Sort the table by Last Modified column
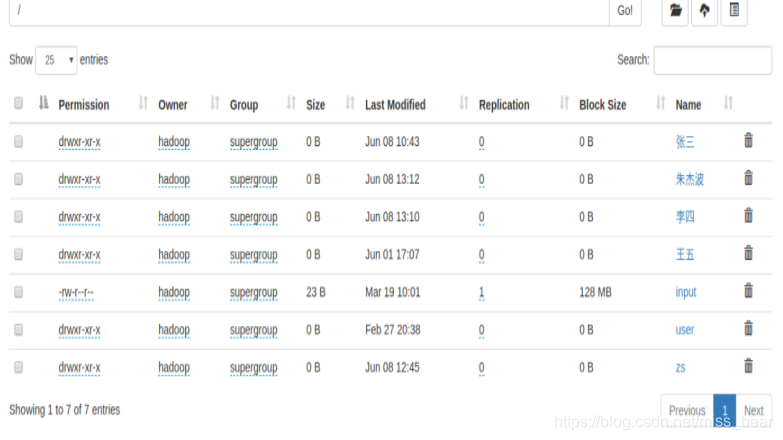This screenshot has width=783, height=440. (x=395, y=105)
